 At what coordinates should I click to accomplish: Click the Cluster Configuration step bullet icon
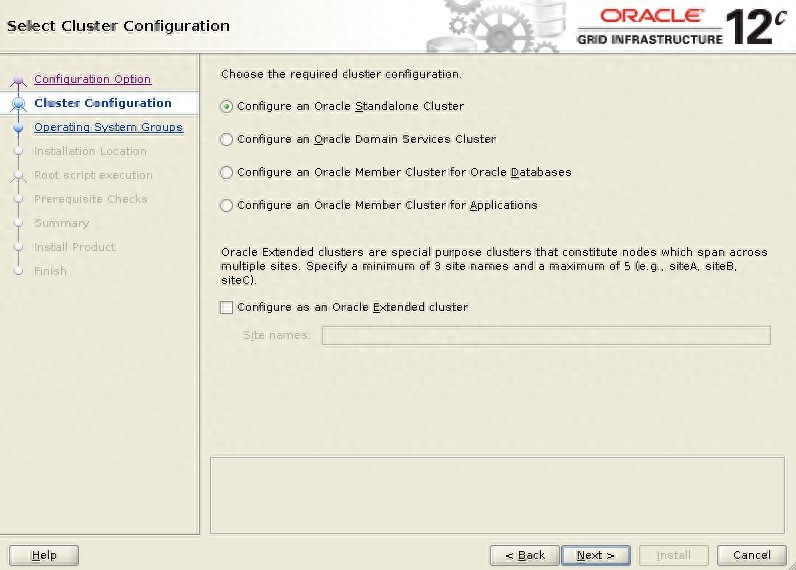click(18, 103)
